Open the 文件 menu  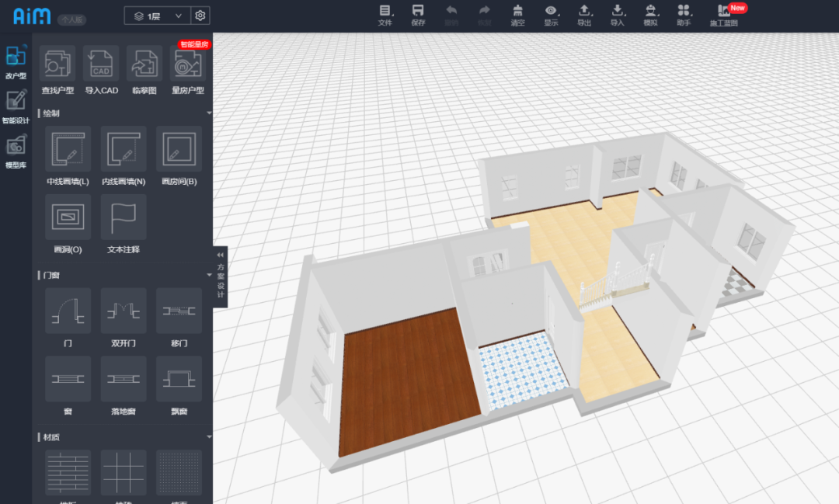point(385,16)
